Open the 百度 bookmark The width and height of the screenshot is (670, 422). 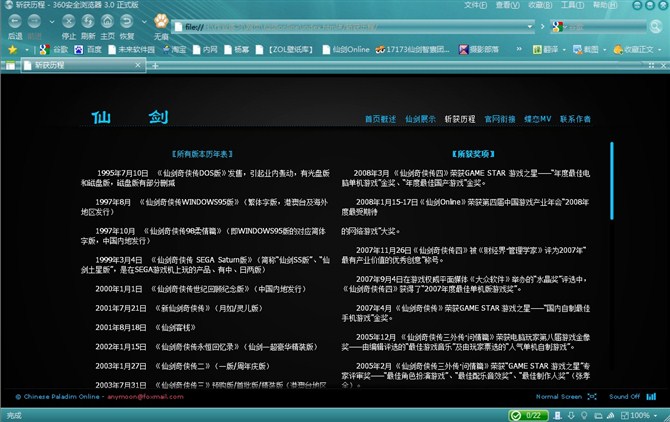88,50
